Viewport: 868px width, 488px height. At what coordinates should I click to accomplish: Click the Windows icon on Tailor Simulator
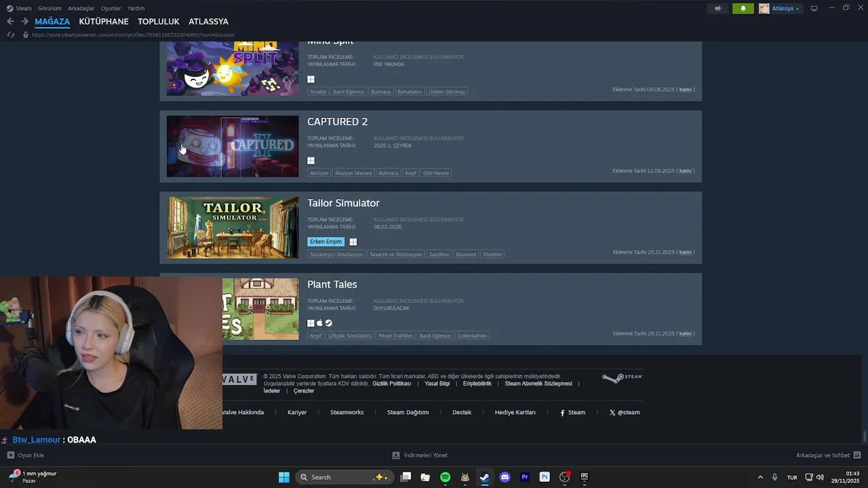point(353,242)
